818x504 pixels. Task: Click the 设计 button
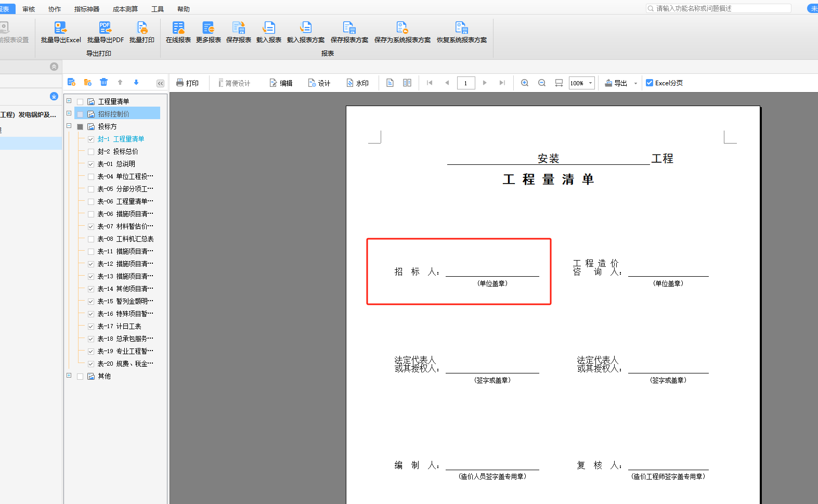[x=319, y=83]
